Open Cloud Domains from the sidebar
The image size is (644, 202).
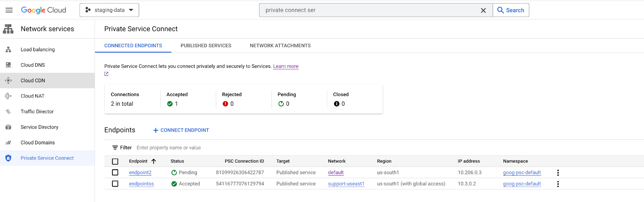coord(38,143)
